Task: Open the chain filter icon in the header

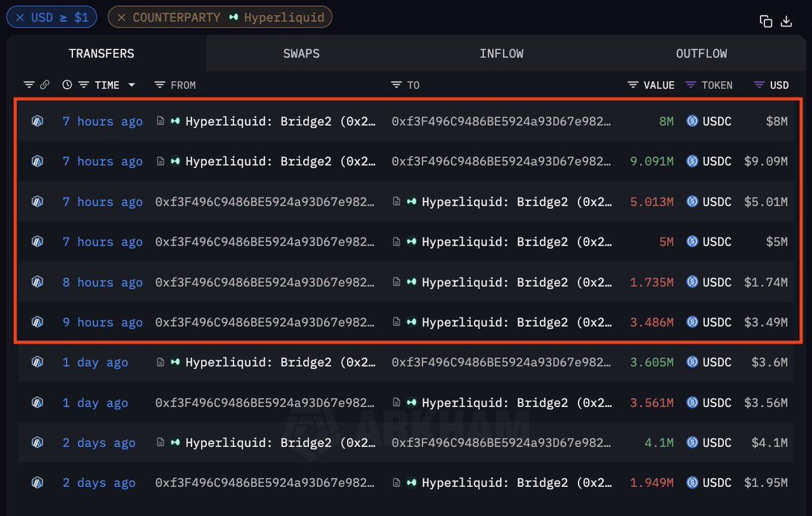Action: [x=29, y=85]
